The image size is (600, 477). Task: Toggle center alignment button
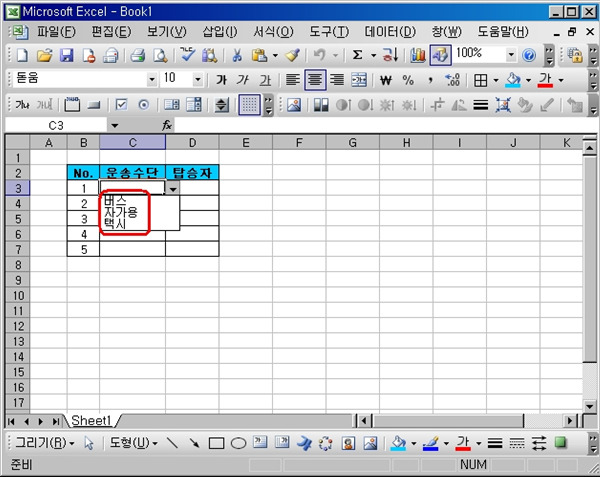pos(315,80)
